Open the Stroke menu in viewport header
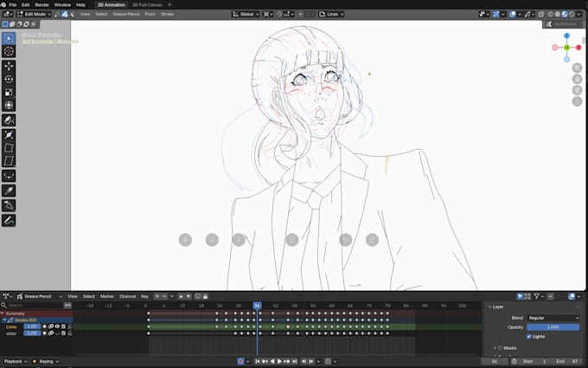This screenshot has width=588, height=368. point(167,14)
